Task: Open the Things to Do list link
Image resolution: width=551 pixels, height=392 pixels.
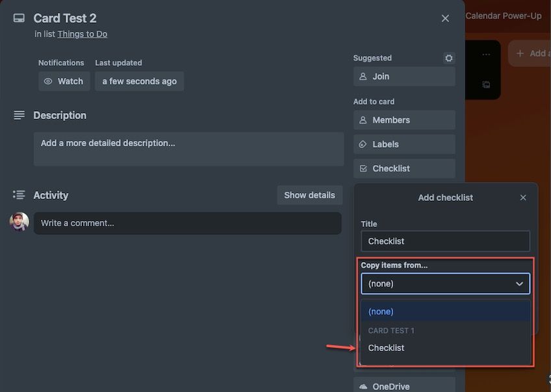Action: click(x=83, y=34)
